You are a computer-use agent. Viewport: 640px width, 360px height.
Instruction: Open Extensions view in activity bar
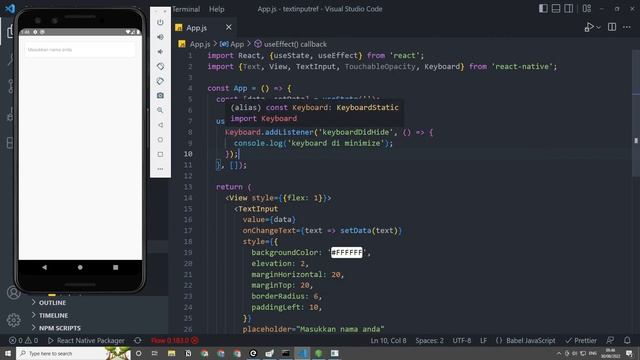click(x=10, y=143)
